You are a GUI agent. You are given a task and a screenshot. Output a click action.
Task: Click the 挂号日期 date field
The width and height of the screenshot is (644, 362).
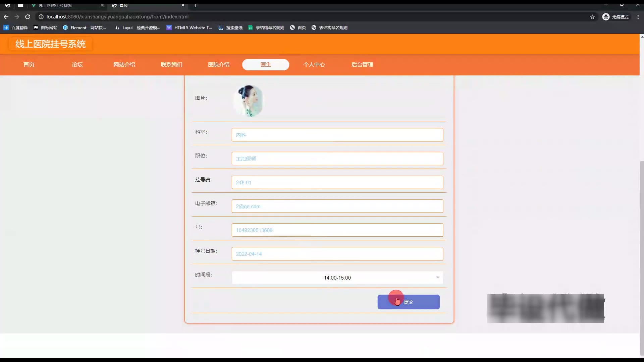click(337, 254)
